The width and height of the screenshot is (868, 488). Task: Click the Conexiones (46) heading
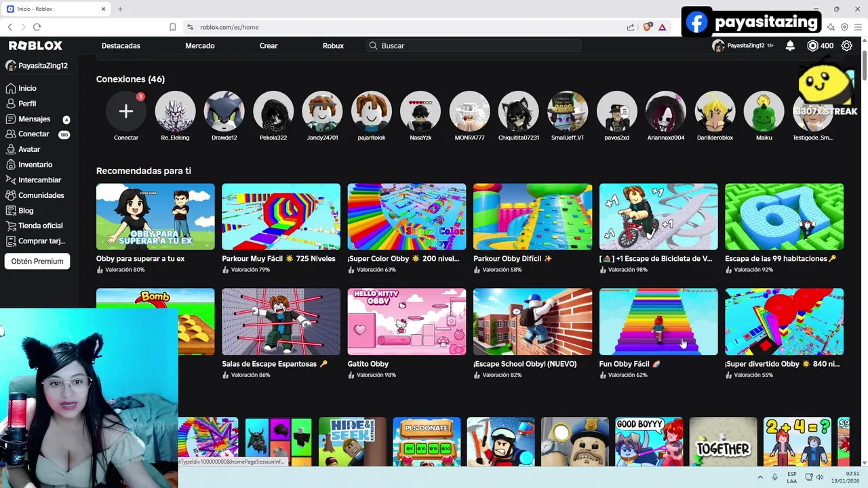(130, 79)
